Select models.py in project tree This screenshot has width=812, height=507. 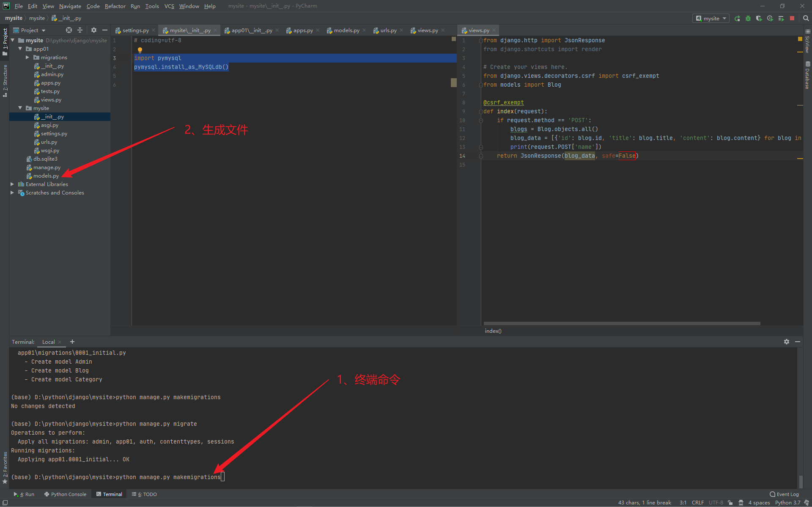(46, 175)
